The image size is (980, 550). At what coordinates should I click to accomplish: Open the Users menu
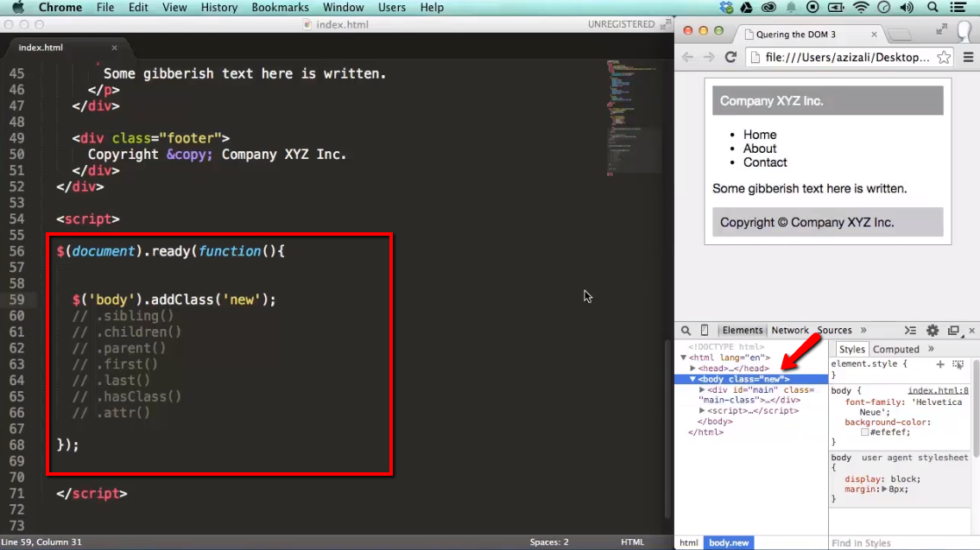pos(392,8)
